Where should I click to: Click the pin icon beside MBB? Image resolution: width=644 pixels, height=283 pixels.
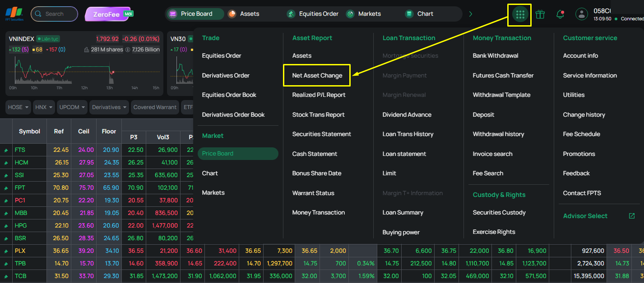6,213
